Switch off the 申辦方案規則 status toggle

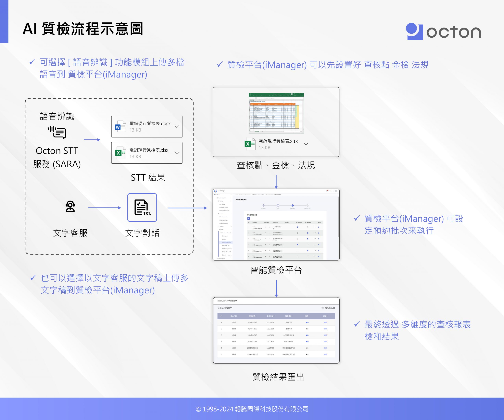coord(307,341)
